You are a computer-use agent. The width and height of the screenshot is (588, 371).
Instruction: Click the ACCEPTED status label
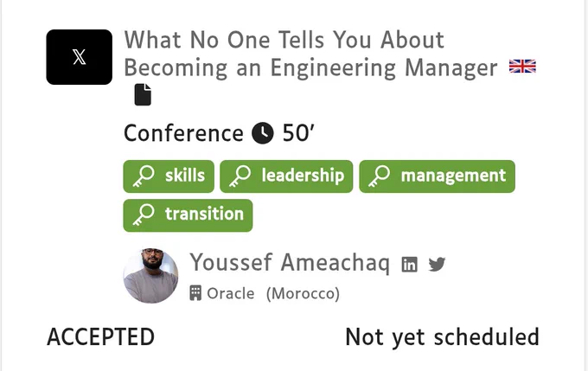pos(100,337)
